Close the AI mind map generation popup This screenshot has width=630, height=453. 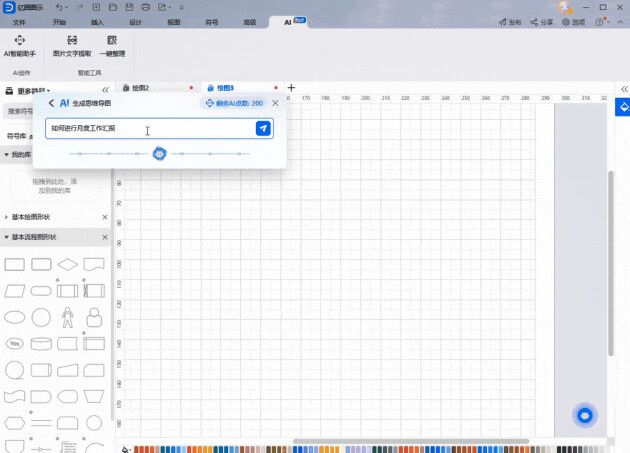[x=275, y=103]
